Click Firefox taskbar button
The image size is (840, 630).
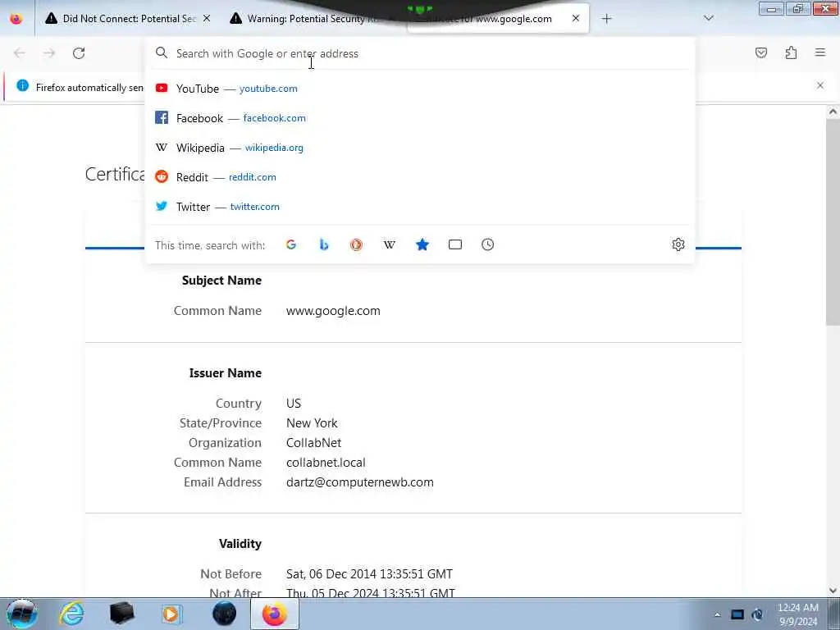pos(274,614)
